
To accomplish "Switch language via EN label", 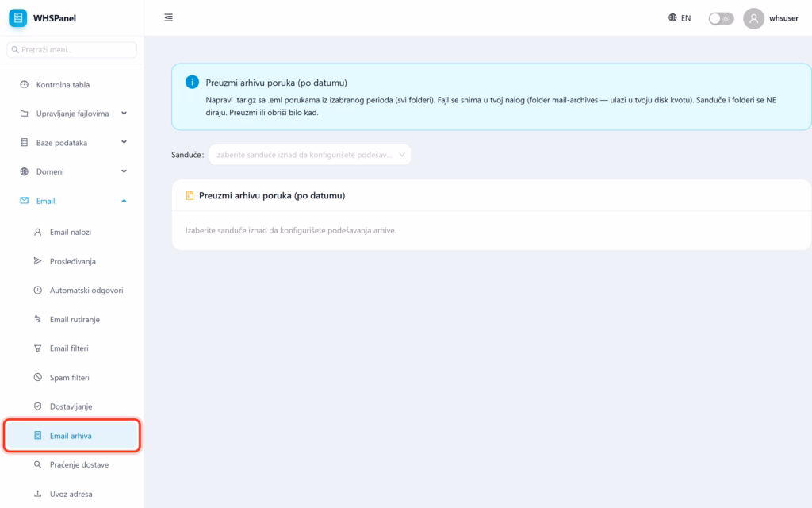I will tap(686, 18).
